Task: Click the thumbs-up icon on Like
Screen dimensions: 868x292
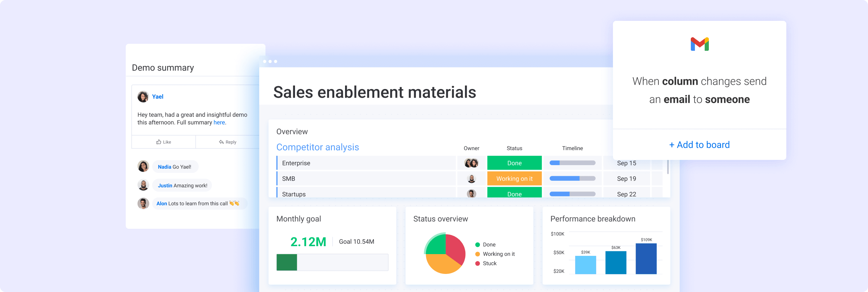Action: 159,142
